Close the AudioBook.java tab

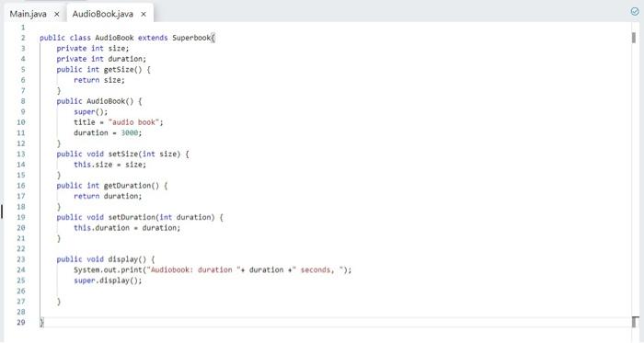[x=144, y=14]
